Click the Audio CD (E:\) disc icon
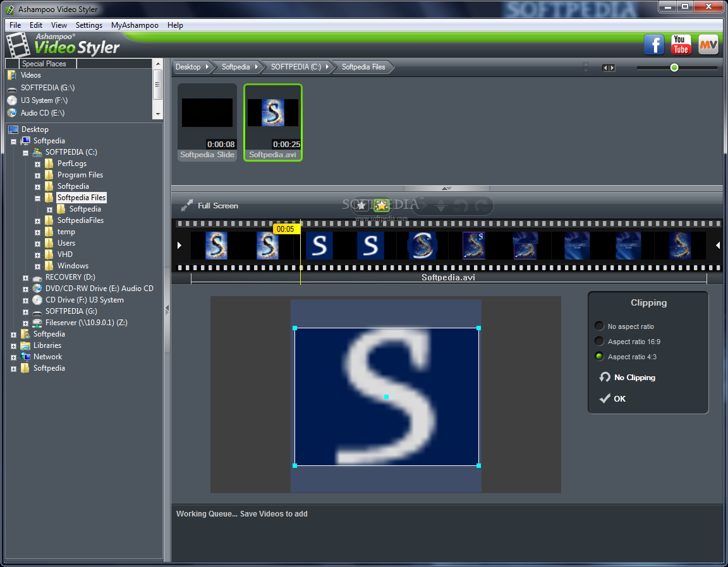 coord(11,113)
